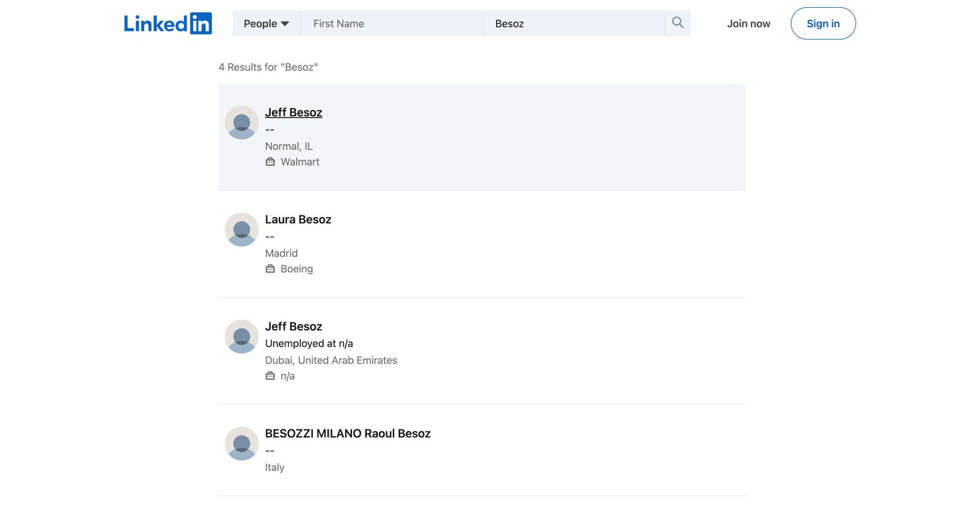
Task: Click Unemployed at n/a headline
Action: (x=309, y=343)
